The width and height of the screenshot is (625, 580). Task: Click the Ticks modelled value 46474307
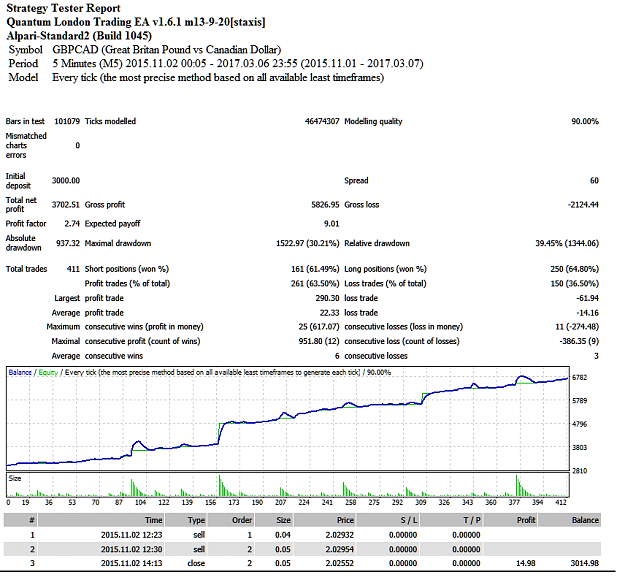pyautogui.click(x=322, y=121)
